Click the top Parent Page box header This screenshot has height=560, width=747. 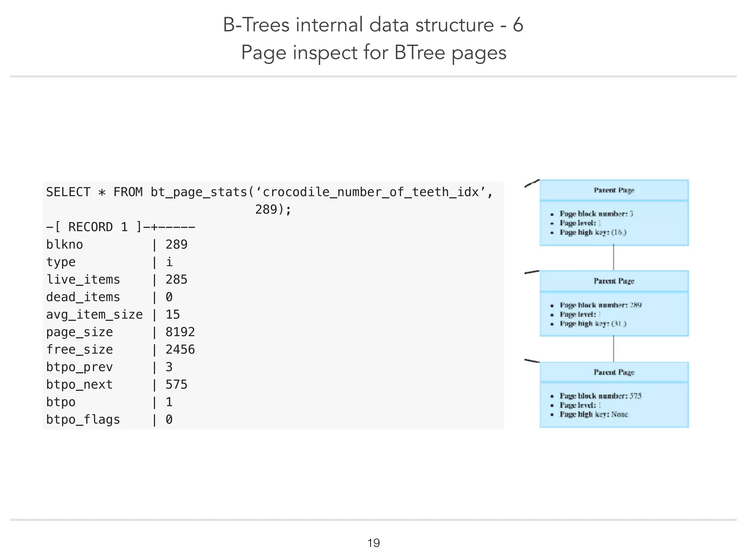tap(614, 190)
